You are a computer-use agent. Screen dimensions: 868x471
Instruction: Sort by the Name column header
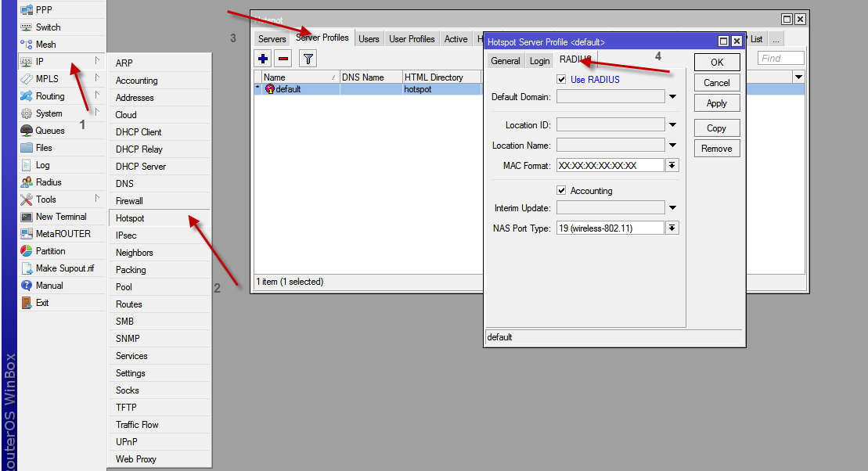point(301,77)
